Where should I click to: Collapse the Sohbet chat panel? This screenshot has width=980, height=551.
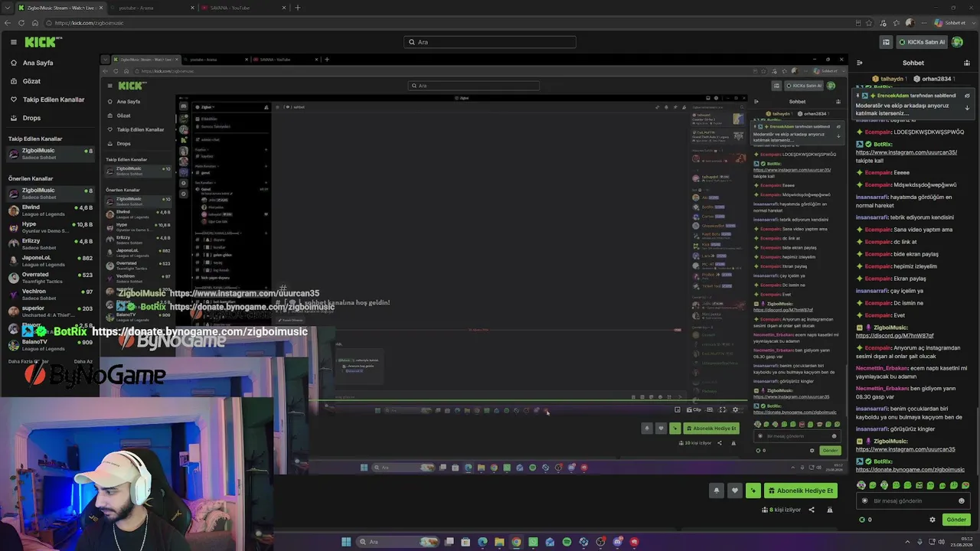coord(860,63)
